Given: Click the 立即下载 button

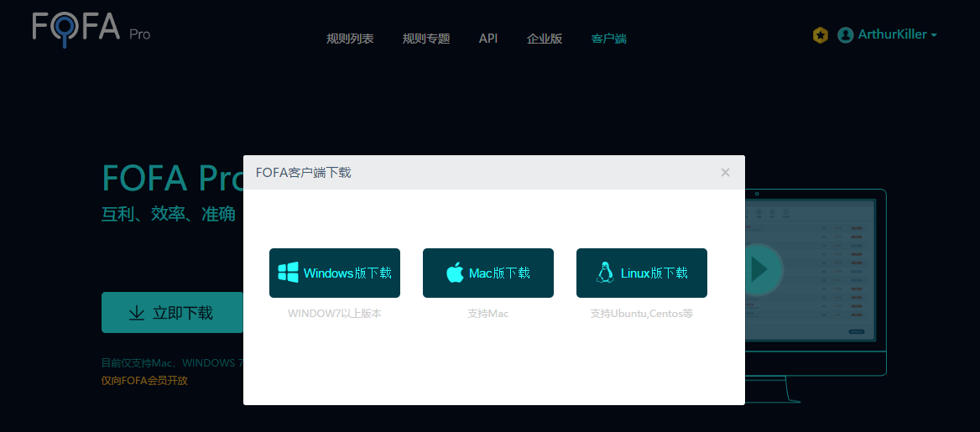Looking at the screenshot, I should point(173,313).
